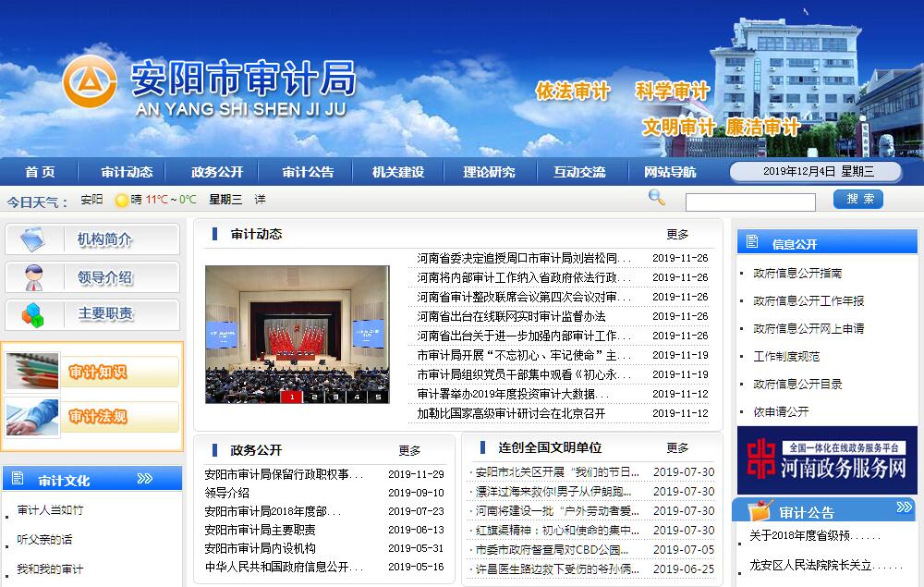This screenshot has height=587, width=924.
Task: Go to 机关建设 navigation tab
Action: [398, 172]
